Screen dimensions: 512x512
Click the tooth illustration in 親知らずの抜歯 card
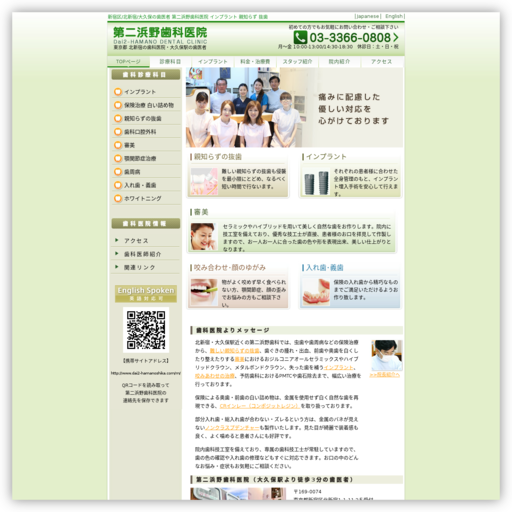point(204,181)
